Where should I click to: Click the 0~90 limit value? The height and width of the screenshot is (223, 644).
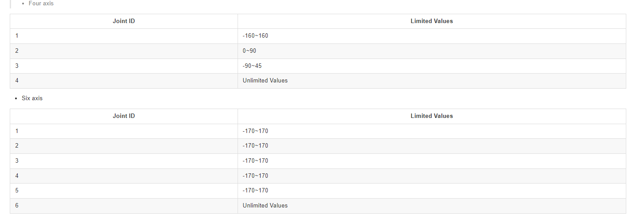click(x=250, y=51)
